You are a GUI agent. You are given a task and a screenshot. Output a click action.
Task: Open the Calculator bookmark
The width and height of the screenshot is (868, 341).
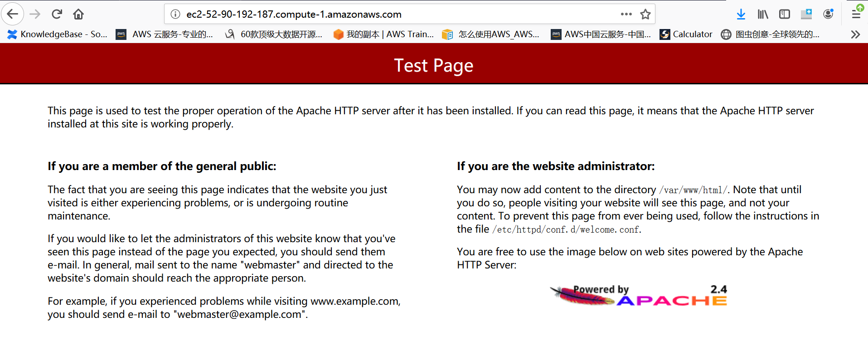[x=686, y=34]
